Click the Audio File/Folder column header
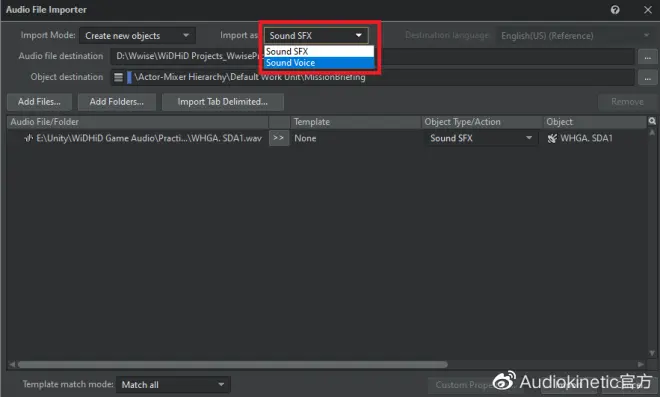The height and width of the screenshot is (397, 660). (138, 122)
